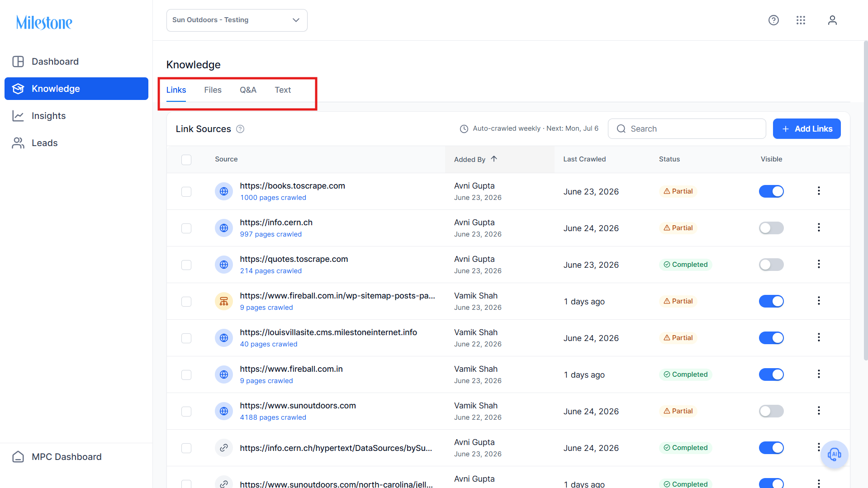Click the Milestone logo
Image resolution: width=868 pixels, height=488 pixels.
point(44,22)
